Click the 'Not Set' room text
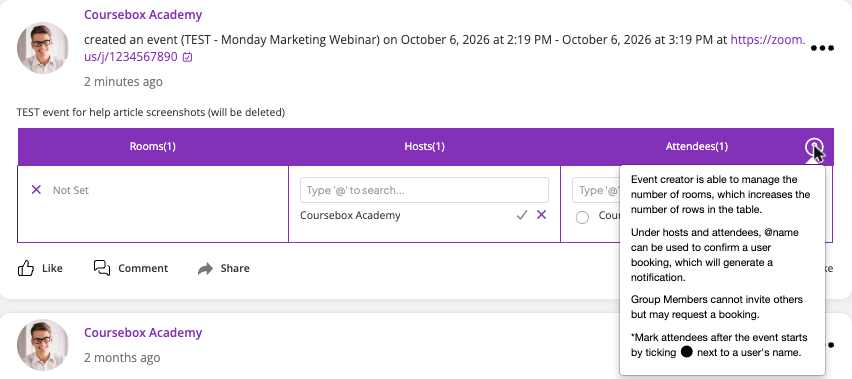 71,191
